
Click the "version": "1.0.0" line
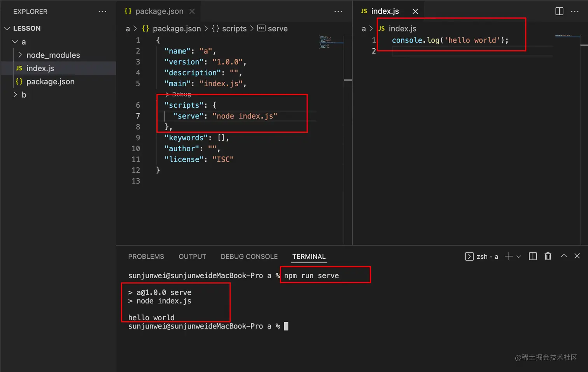coord(205,62)
